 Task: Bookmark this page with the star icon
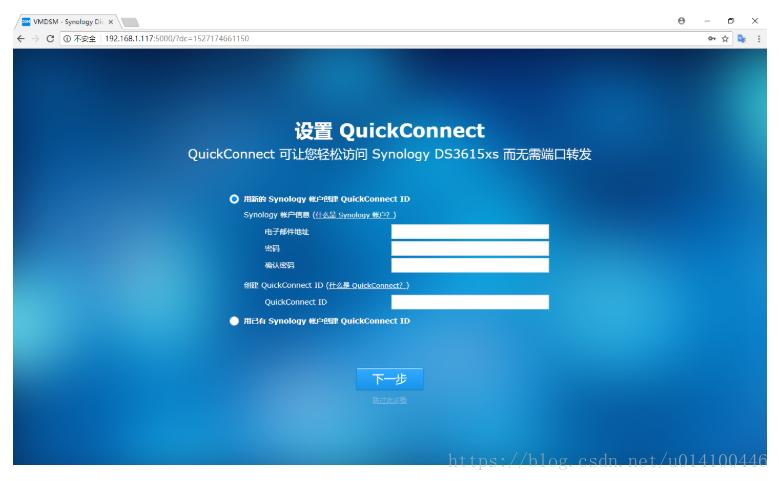[725, 39]
